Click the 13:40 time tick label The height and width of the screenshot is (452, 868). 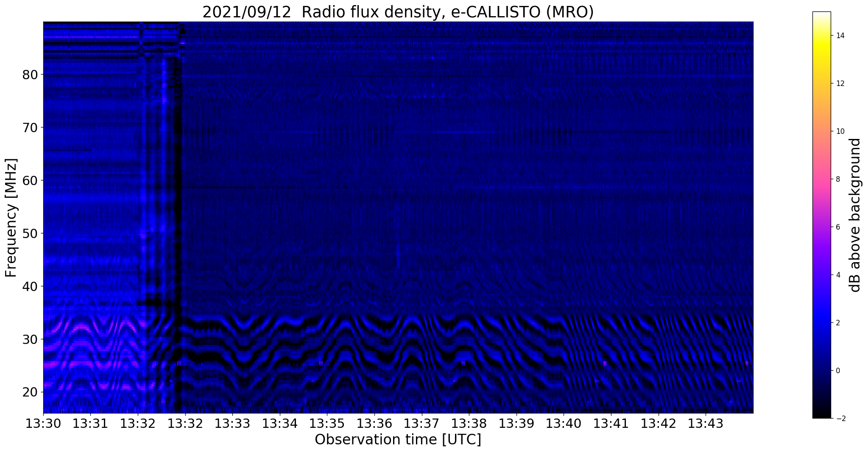564,423
